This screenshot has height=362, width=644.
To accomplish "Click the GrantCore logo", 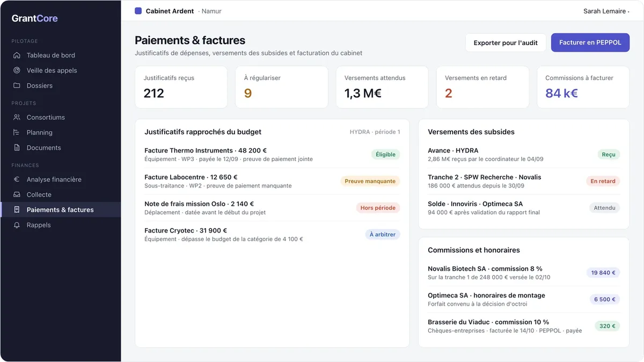I will tap(35, 18).
